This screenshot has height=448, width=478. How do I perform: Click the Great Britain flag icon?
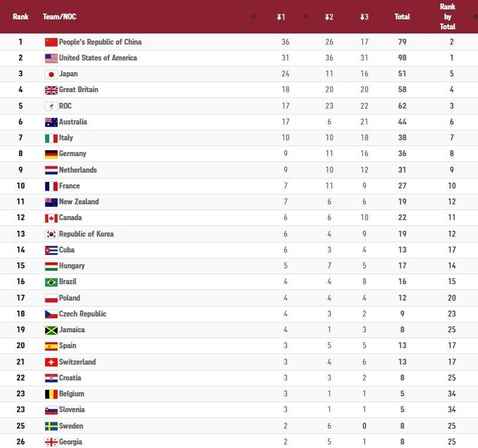click(51, 90)
